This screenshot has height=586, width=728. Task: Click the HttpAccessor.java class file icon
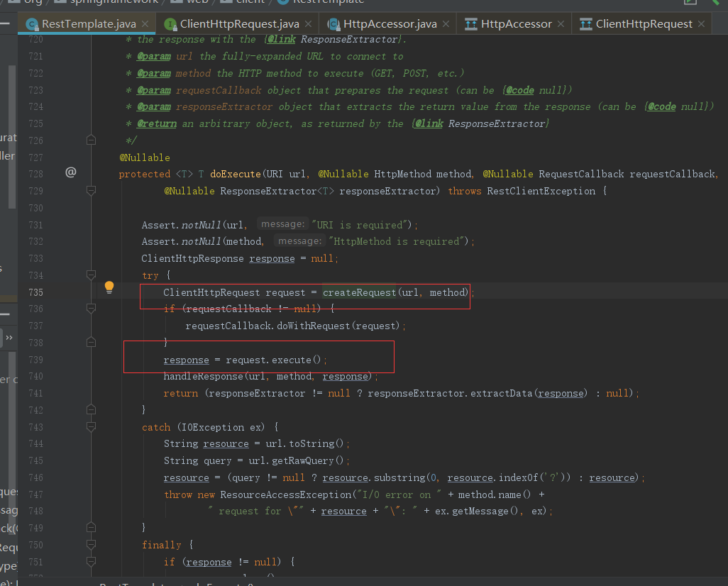pos(333,24)
